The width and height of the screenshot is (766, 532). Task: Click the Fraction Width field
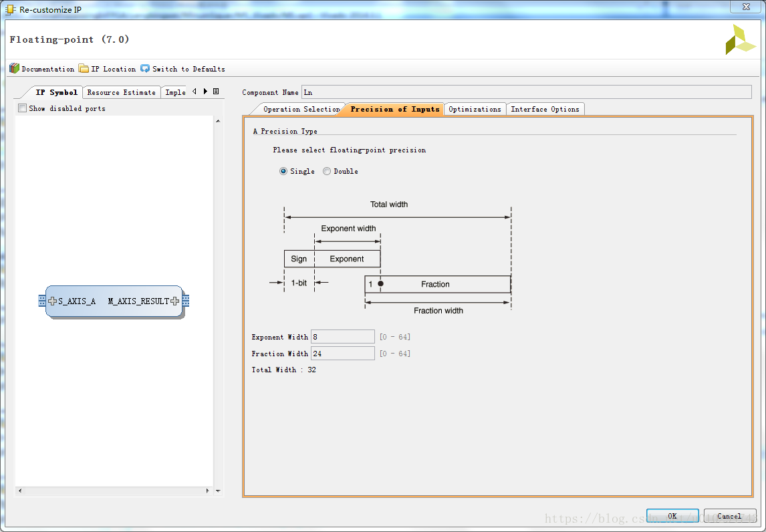[343, 353]
